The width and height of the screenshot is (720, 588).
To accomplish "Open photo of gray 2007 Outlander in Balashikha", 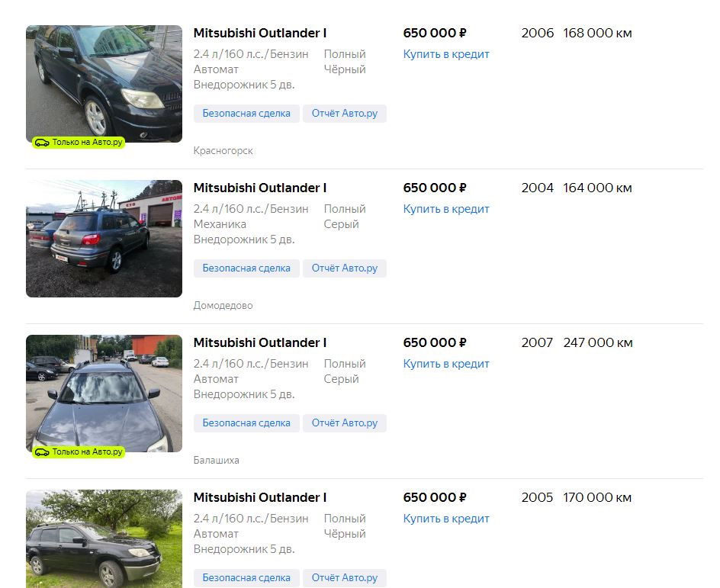I will (104, 393).
